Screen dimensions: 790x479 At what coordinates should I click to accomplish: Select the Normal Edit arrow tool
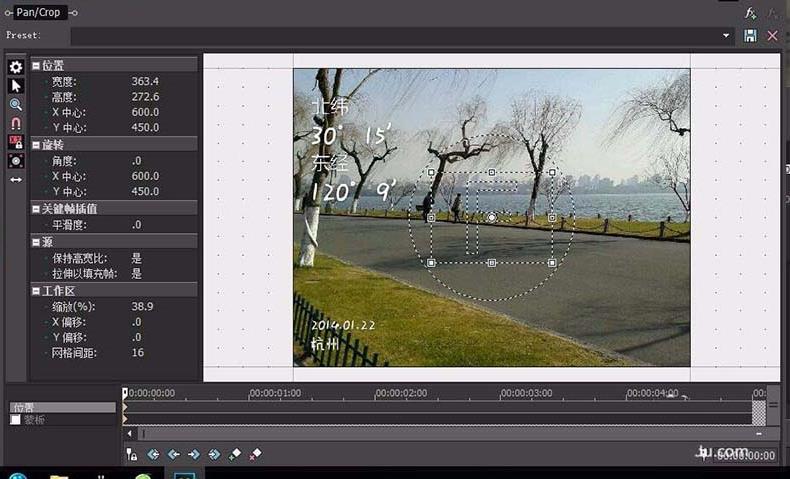pyautogui.click(x=16, y=86)
